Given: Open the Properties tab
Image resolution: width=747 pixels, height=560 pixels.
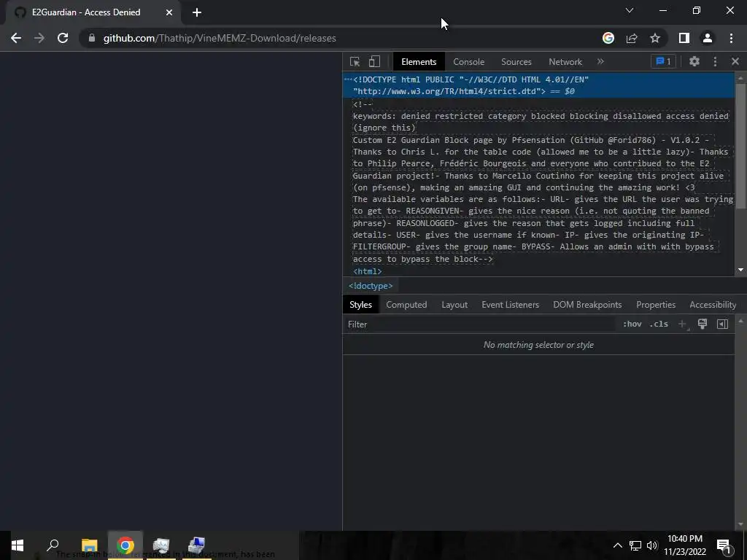Looking at the screenshot, I should pyautogui.click(x=656, y=305).
